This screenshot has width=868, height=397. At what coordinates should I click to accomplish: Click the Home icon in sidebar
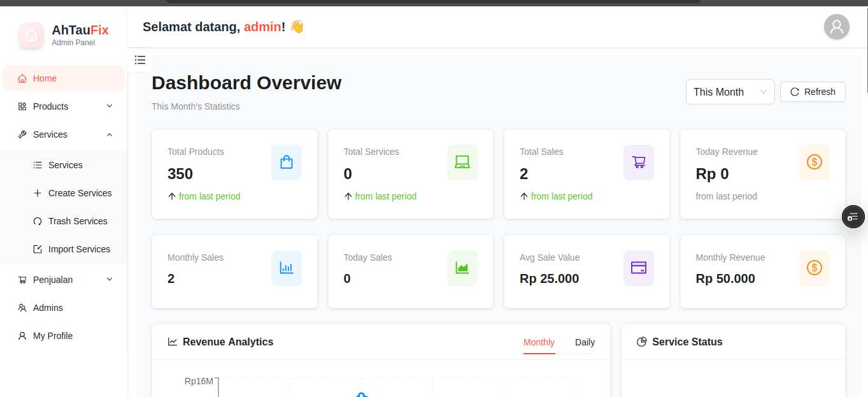[22, 78]
